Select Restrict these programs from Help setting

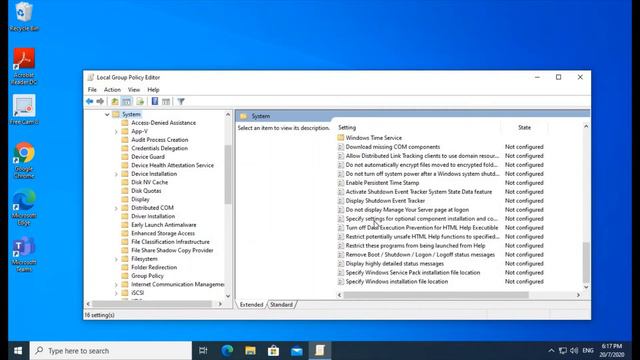click(x=415, y=246)
